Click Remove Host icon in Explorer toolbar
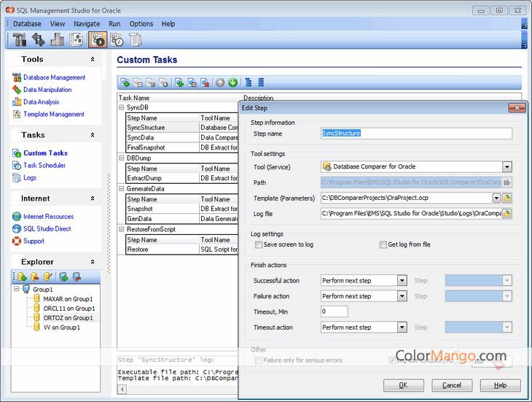 [x=77, y=277]
